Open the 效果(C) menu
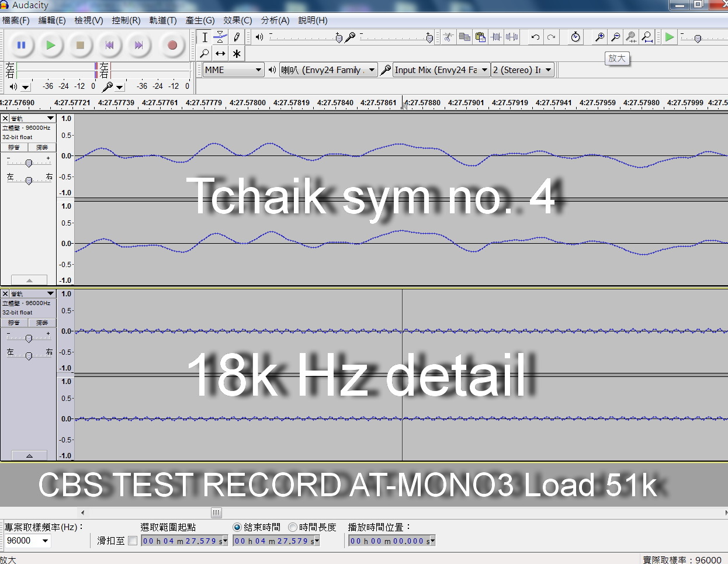This screenshot has height=564, width=728. pos(238,20)
